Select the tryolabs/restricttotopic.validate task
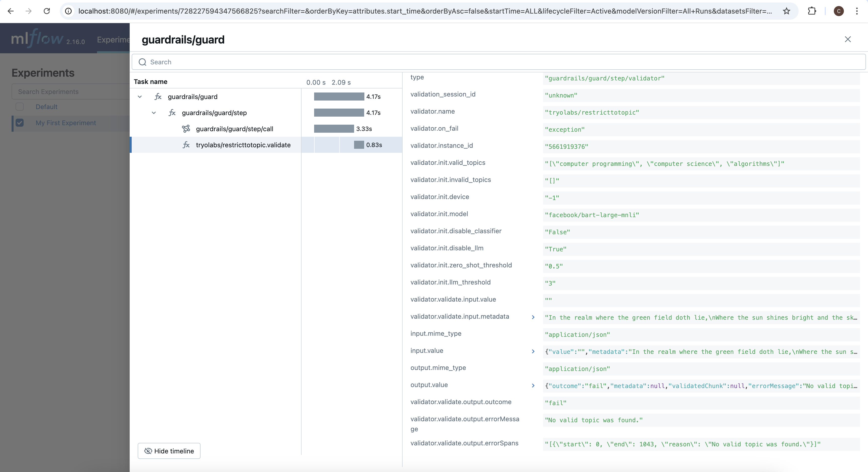Image resolution: width=868 pixels, height=472 pixels. [243, 144]
